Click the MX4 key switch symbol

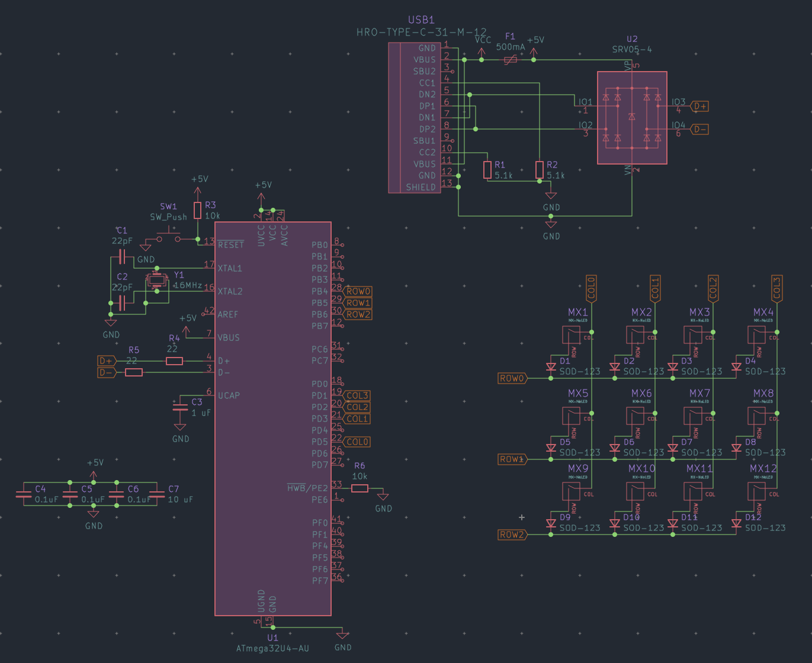pyautogui.click(x=757, y=335)
